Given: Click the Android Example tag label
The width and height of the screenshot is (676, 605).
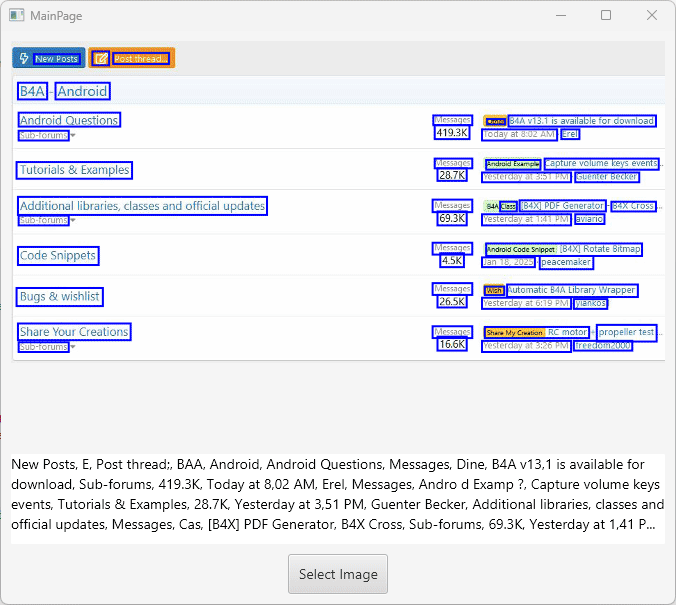Looking at the screenshot, I should pyautogui.click(x=513, y=164).
